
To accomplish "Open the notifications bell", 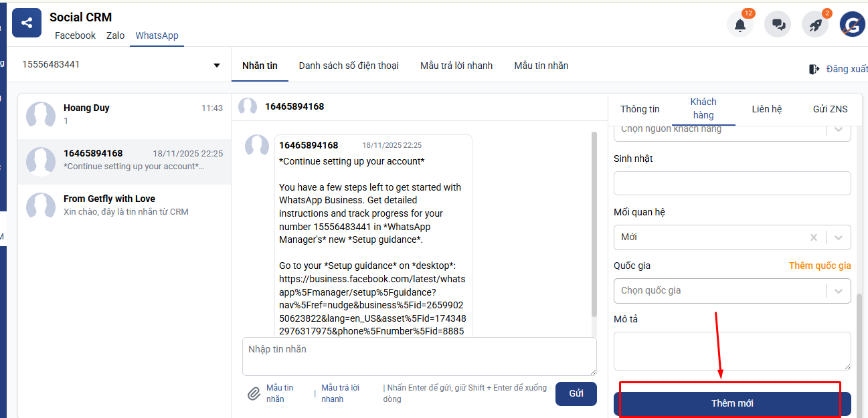I will 740,25.
